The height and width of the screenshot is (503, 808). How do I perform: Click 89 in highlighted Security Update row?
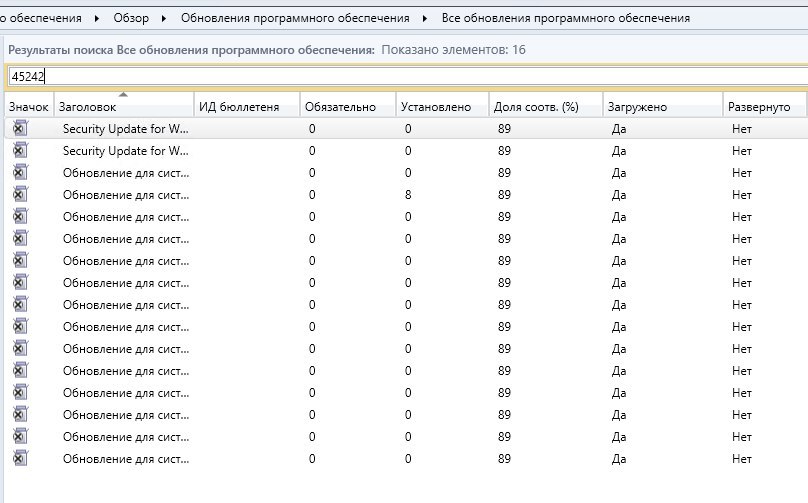point(504,129)
